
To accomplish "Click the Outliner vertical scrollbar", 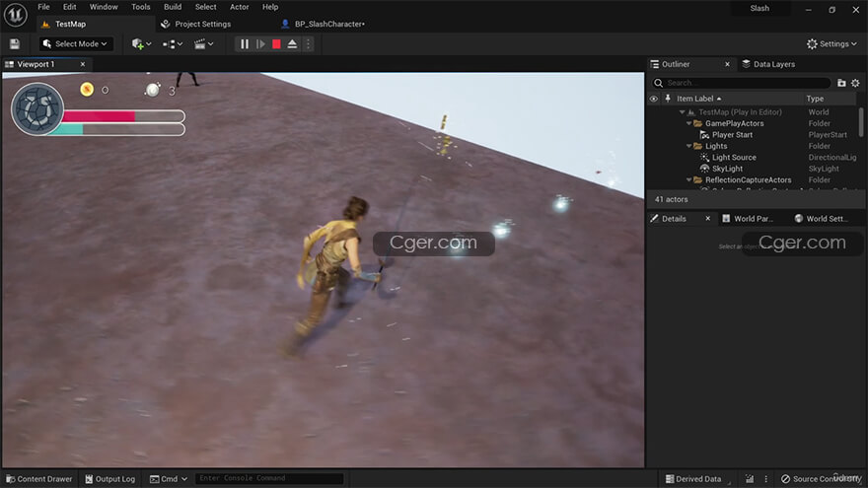I will (861, 121).
